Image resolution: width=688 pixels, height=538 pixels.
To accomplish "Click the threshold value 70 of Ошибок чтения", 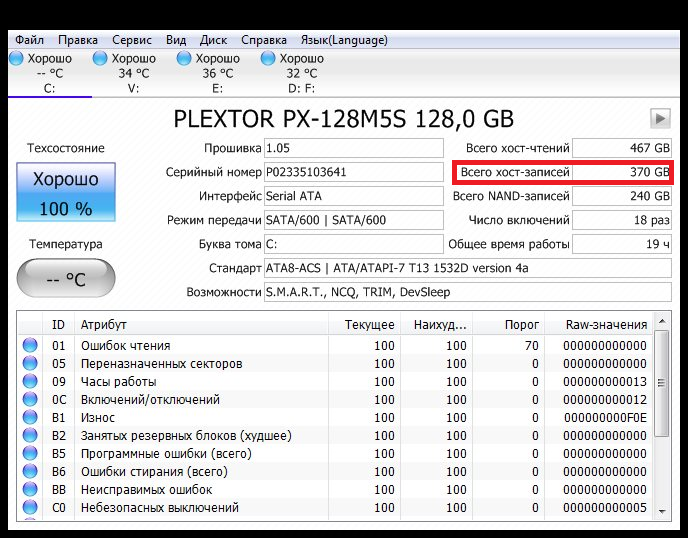I will pyautogui.click(x=531, y=345).
